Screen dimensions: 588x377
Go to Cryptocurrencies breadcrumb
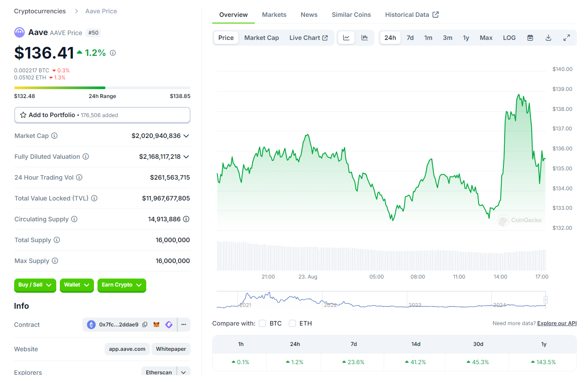pyautogui.click(x=40, y=11)
